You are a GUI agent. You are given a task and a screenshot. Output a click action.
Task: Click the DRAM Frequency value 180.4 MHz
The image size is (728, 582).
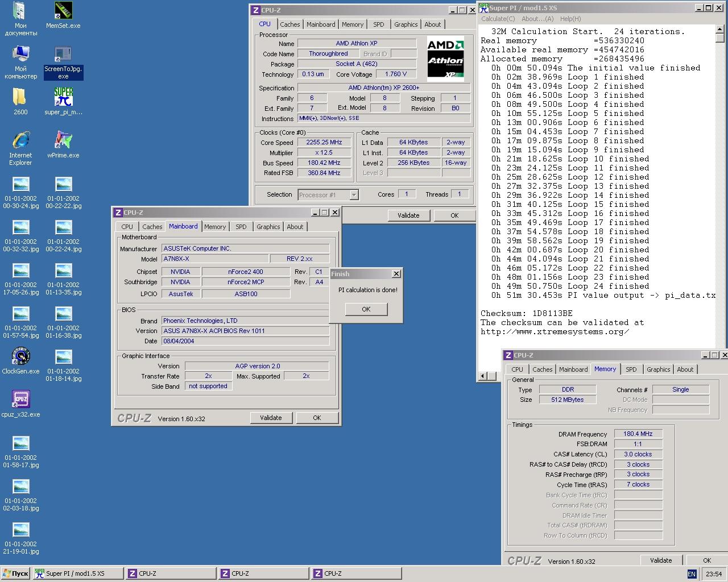[x=638, y=434]
